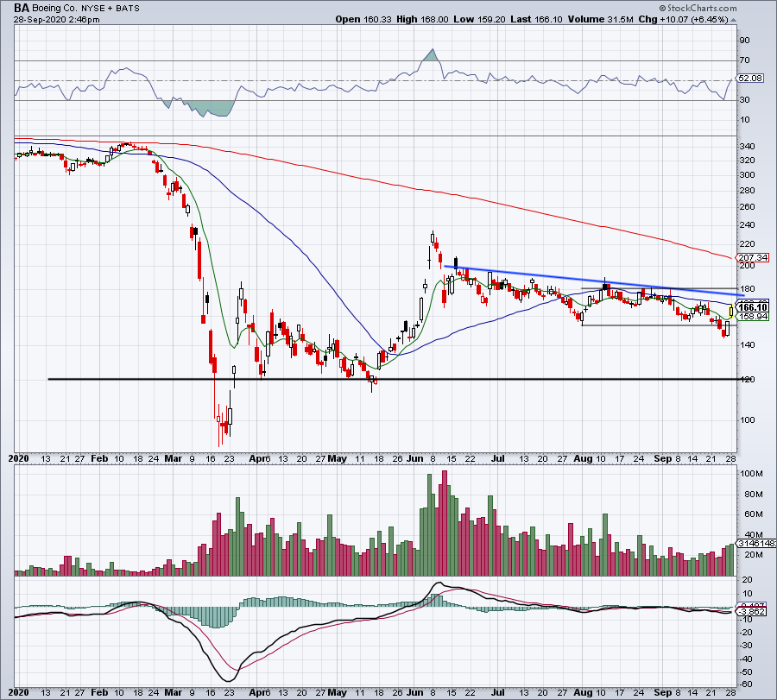Click Jun label on price chart date axis
This screenshot has height=700, width=777.
point(414,458)
